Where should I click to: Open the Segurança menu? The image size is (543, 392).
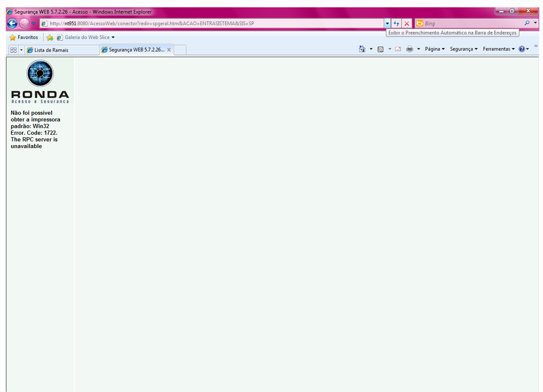point(464,49)
